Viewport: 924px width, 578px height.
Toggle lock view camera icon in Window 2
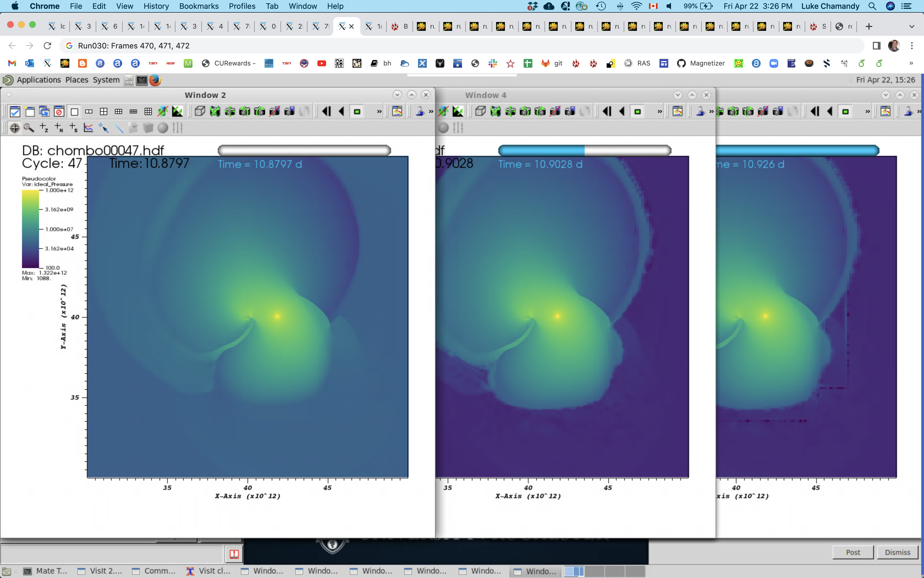(274, 112)
